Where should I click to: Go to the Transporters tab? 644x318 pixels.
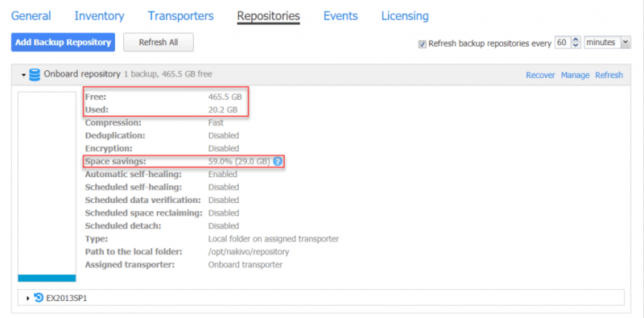[x=180, y=16]
